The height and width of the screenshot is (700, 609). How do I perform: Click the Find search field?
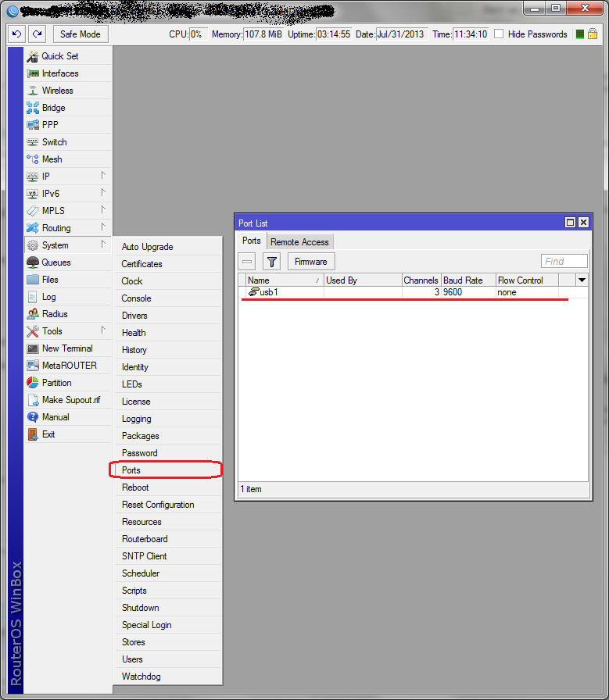click(564, 261)
